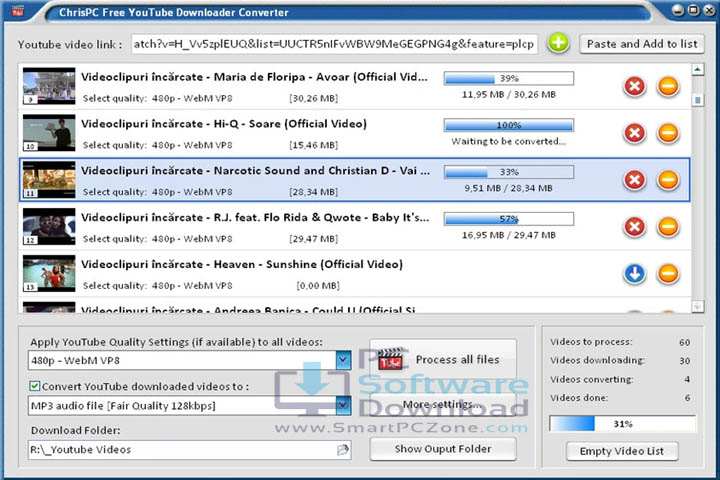720x480 pixels.
Task: Click '11,95 MB / 30,26 MB' text
Action: coord(509,95)
